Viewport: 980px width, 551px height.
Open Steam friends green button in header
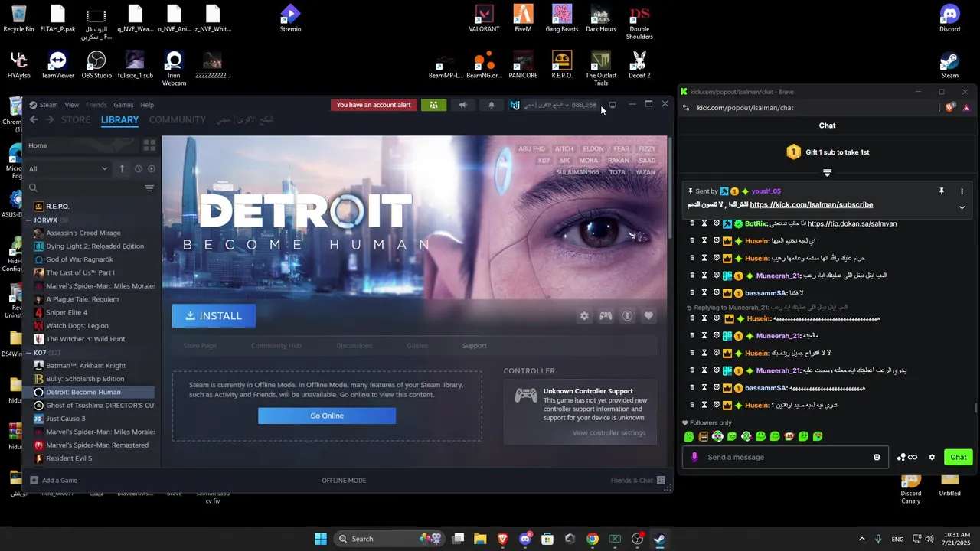click(433, 105)
